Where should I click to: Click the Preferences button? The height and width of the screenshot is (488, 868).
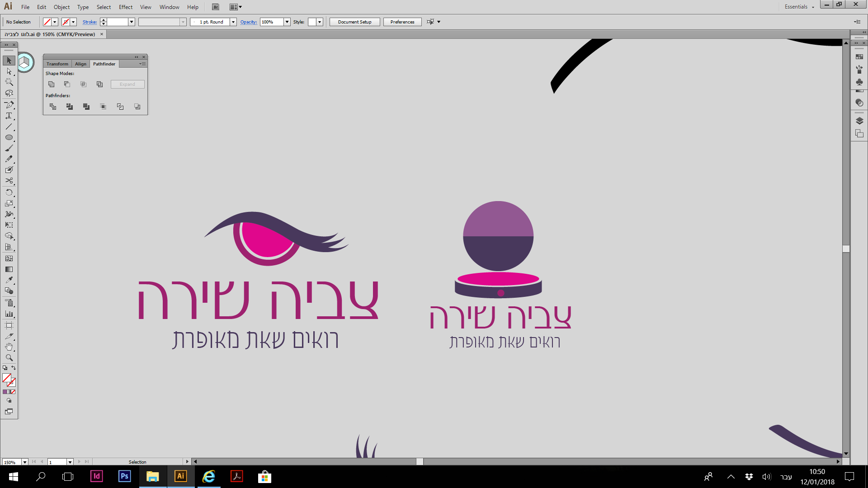click(402, 22)
